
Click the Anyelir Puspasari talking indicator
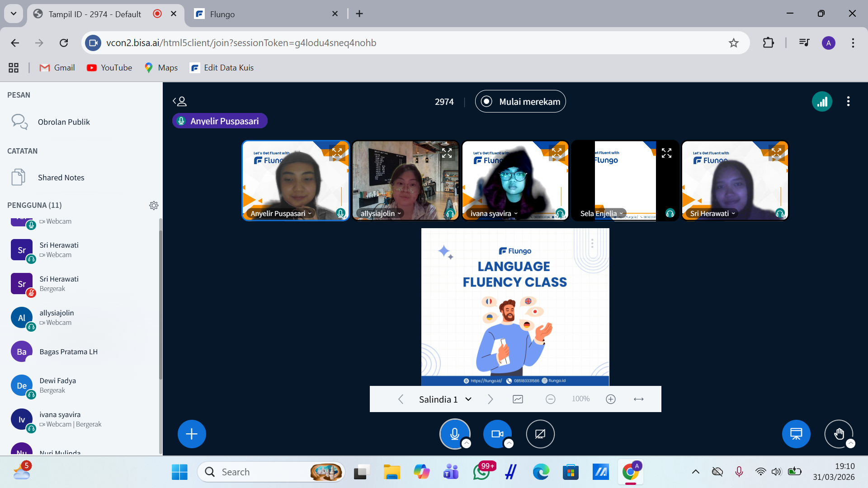[220, 121]
